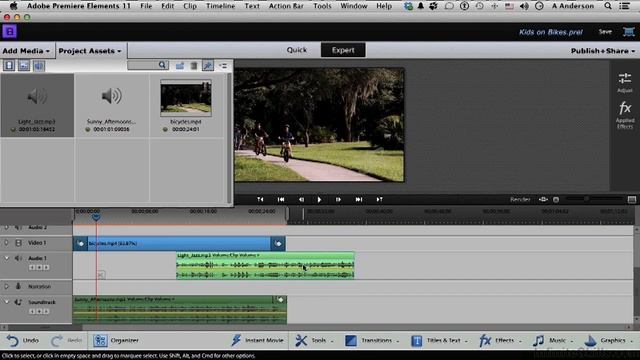Toggle video filter in Project Assets
The image size is (640, 360).
pos(9,65)
